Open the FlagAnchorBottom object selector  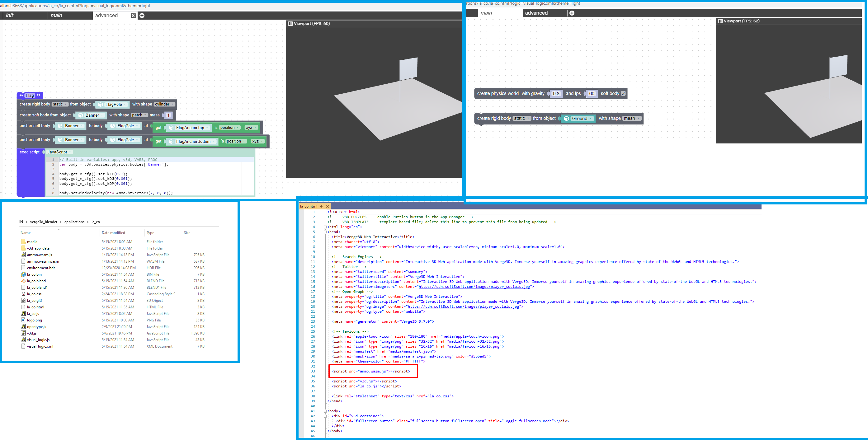(192, 142)
